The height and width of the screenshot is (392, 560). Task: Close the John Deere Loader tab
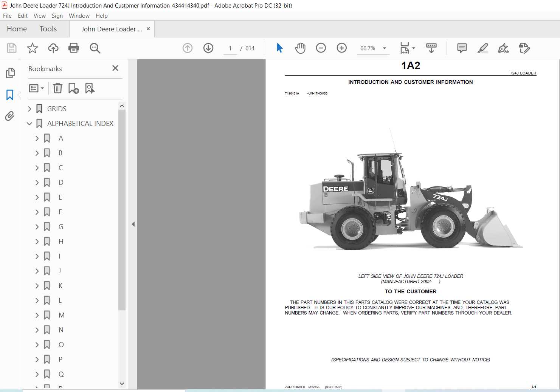(x=148, y=29)
